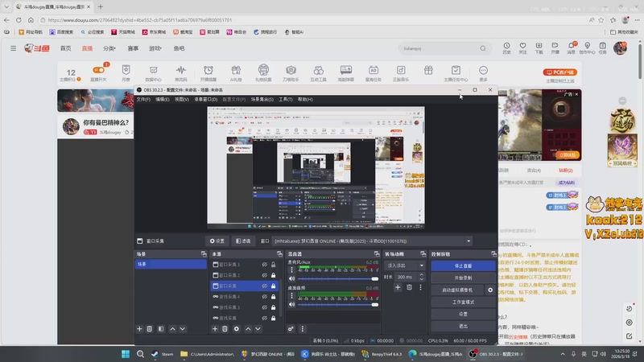The image size is (644, 362).
Task: Toggle visibility eye of Window Capture 3
Action: click(x=265, y=265)
